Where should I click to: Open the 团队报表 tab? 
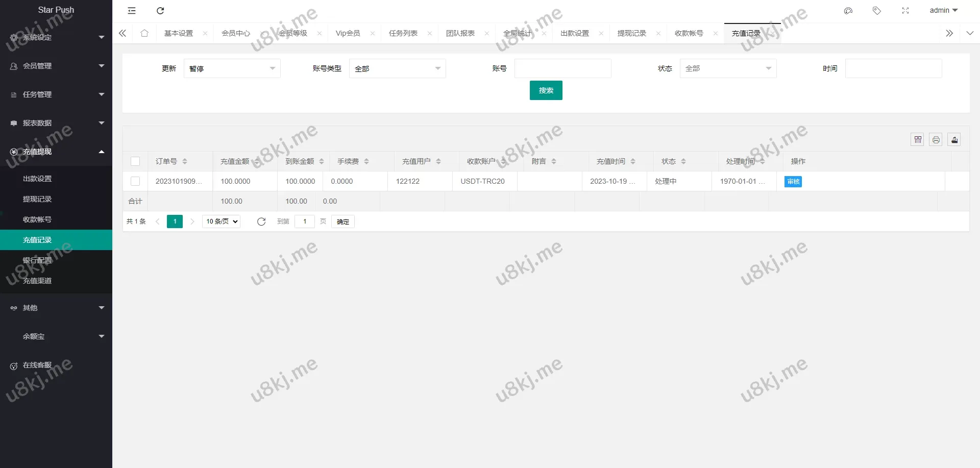(460, 33)
